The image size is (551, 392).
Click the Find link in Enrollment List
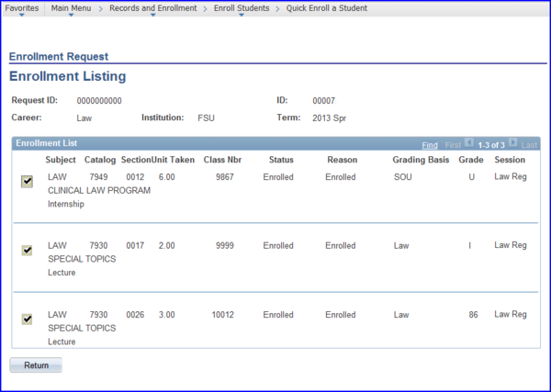click(x=430, y=145)
